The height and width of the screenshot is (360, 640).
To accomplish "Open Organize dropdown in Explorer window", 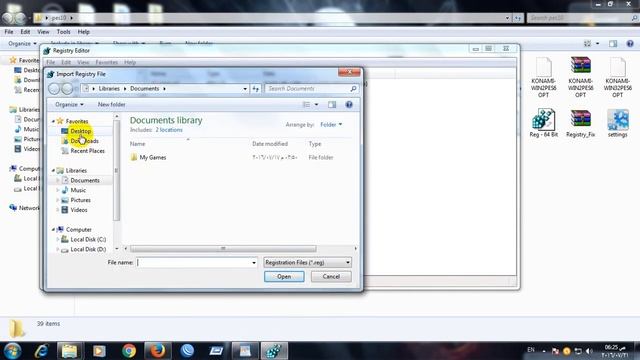I will [x=22, y=43].
